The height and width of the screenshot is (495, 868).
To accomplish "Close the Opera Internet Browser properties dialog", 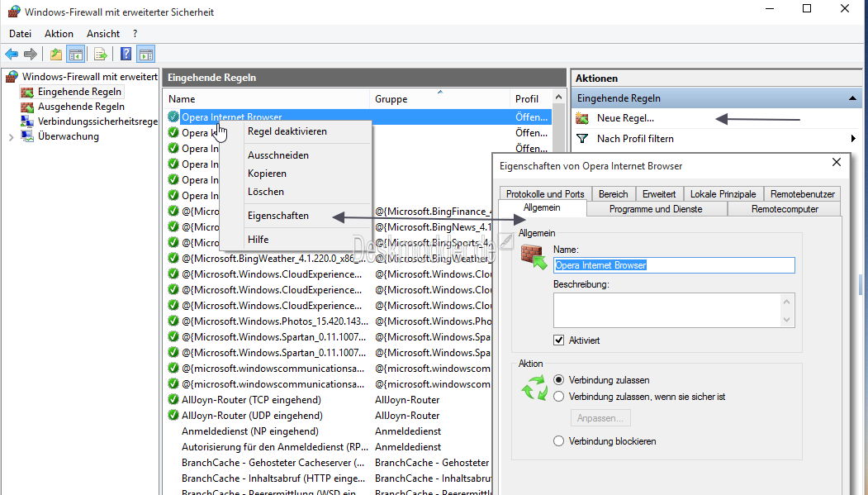I will pos(837,162).
